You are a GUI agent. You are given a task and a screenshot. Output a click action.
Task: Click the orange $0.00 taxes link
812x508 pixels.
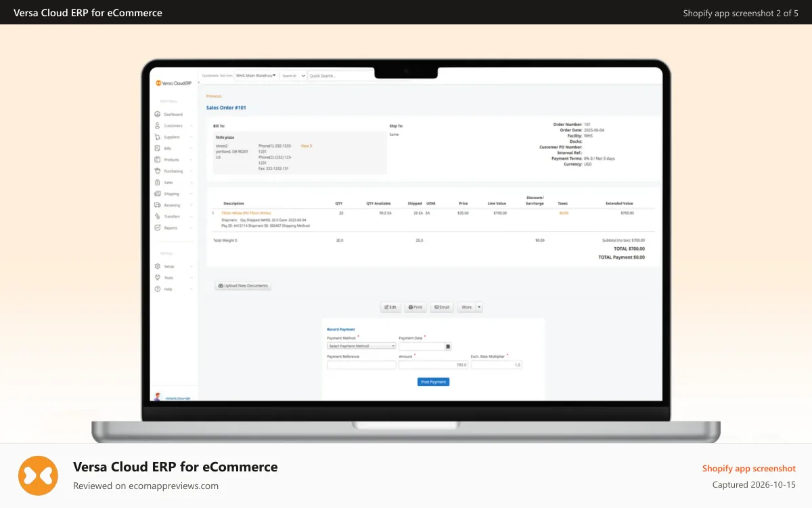pyautogui.click(x=564, y=213)
